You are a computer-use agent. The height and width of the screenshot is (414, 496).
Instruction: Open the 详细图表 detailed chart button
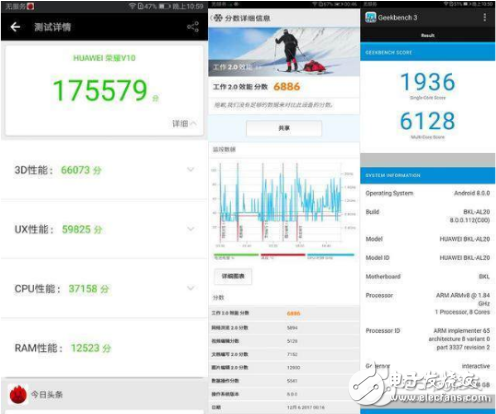(x=233, y=276)
